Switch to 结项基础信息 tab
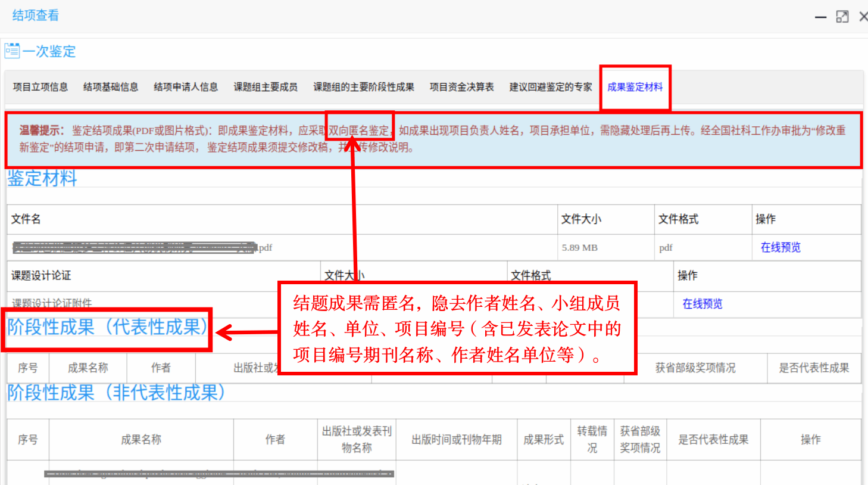 [111, 87]
